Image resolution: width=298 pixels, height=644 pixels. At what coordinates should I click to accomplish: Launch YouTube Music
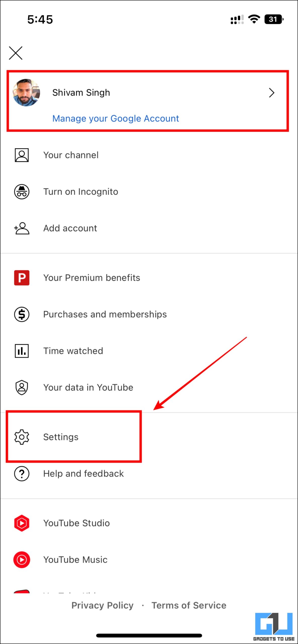click(x=75, y=559)
